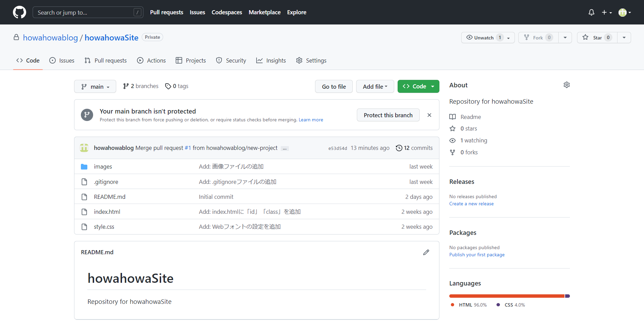Open the Issues tab
This screenshot has width=644, height=329.
(x=62, y=60)
